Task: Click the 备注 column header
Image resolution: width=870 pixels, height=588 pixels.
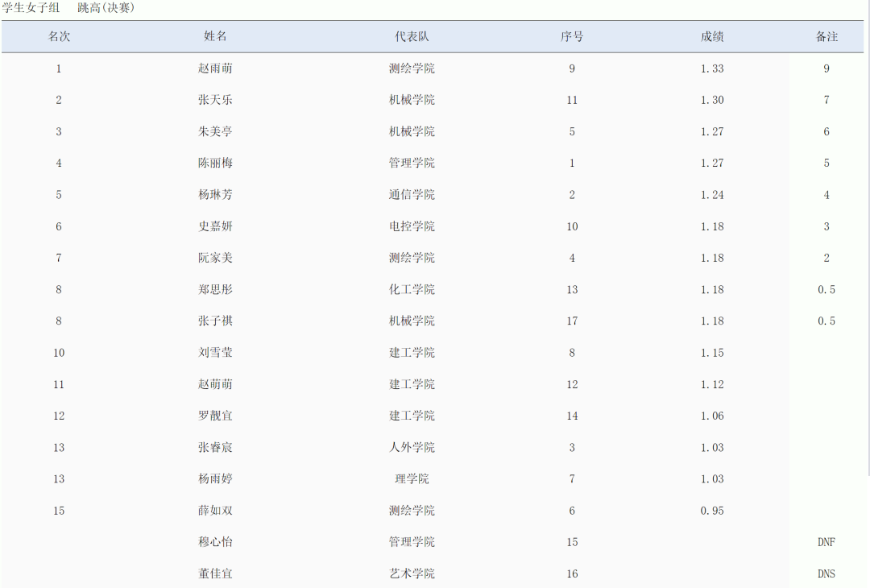Action: coord(826,37)
